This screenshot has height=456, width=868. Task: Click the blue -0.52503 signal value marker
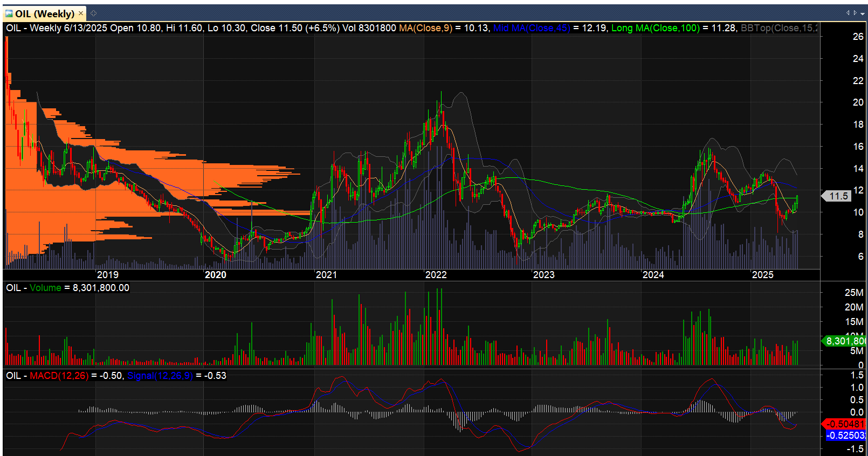coord(845,436)
